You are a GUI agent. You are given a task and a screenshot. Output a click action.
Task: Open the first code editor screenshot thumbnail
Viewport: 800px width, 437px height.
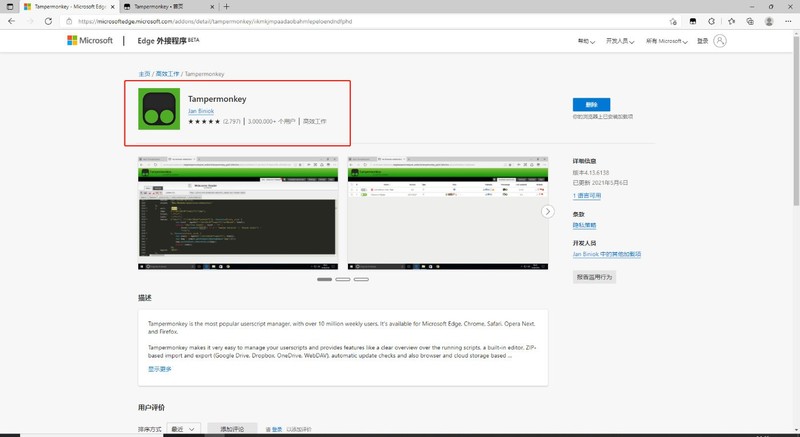[238, 213]
